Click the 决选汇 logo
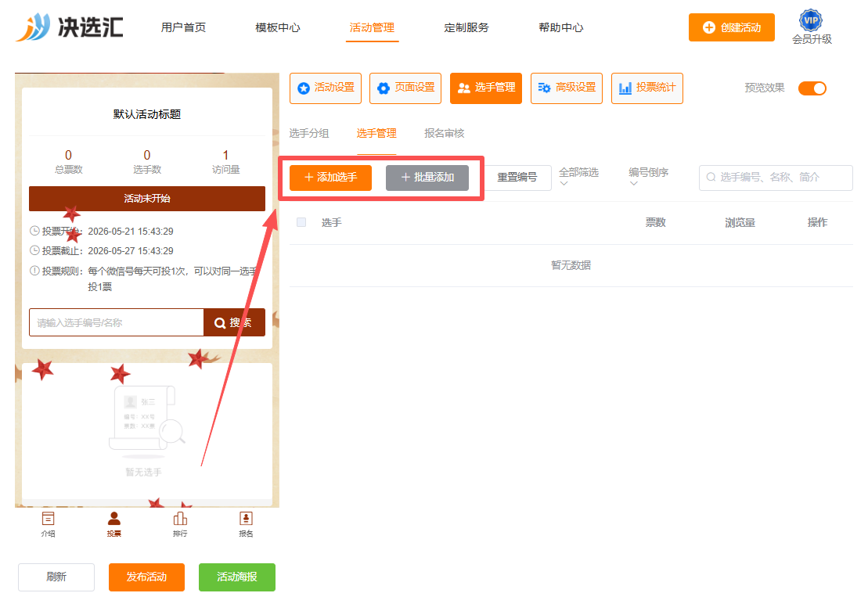This screenshot has height=611, width=868. pyautogui.click(x=70, y=27)
